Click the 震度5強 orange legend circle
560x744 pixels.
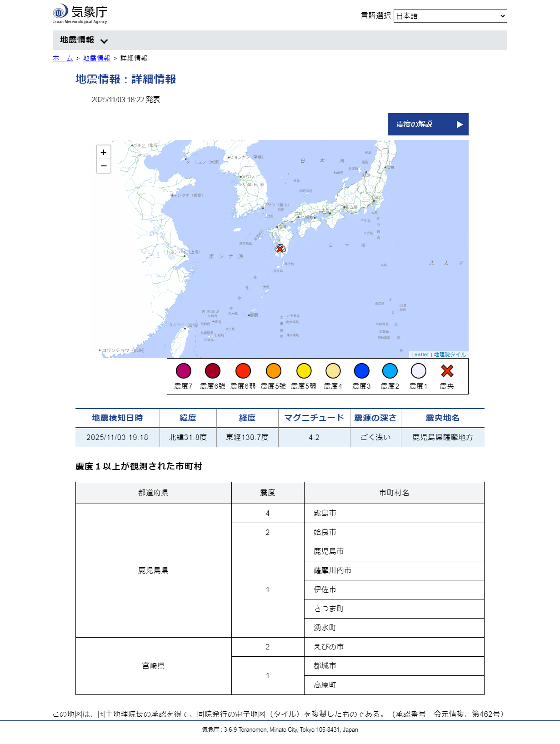tap(274, 371)
